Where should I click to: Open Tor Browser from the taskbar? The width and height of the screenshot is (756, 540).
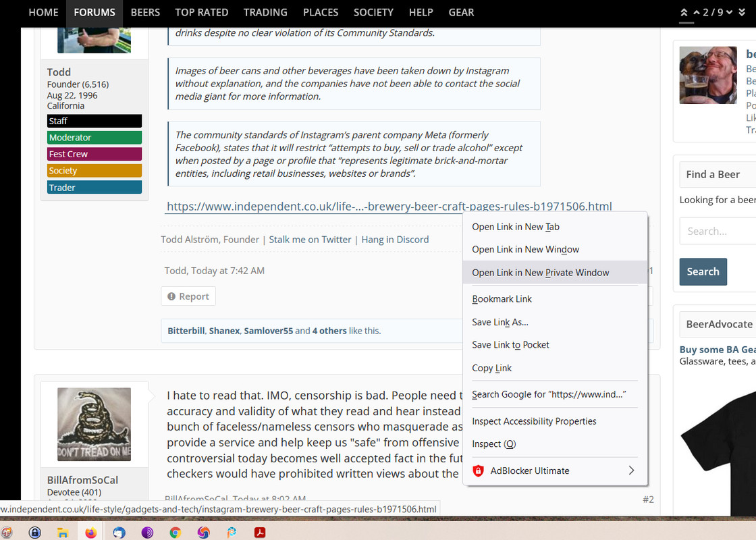147,533
